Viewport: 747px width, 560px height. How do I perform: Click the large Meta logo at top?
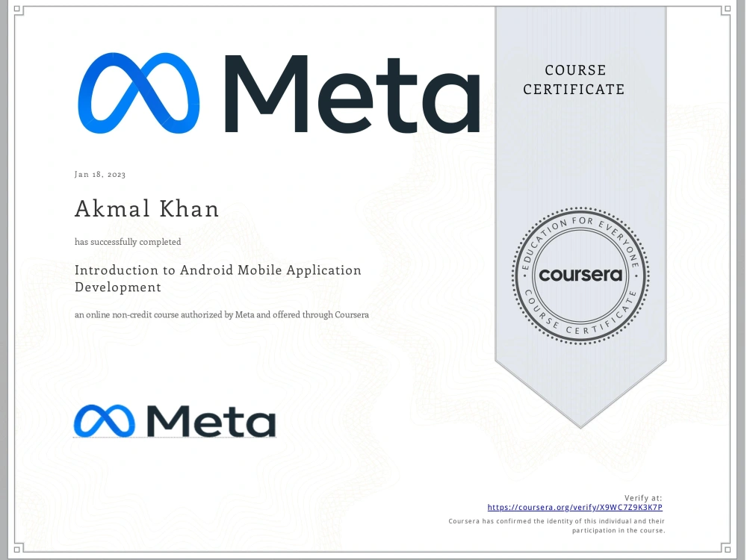(x=279, y=94)
